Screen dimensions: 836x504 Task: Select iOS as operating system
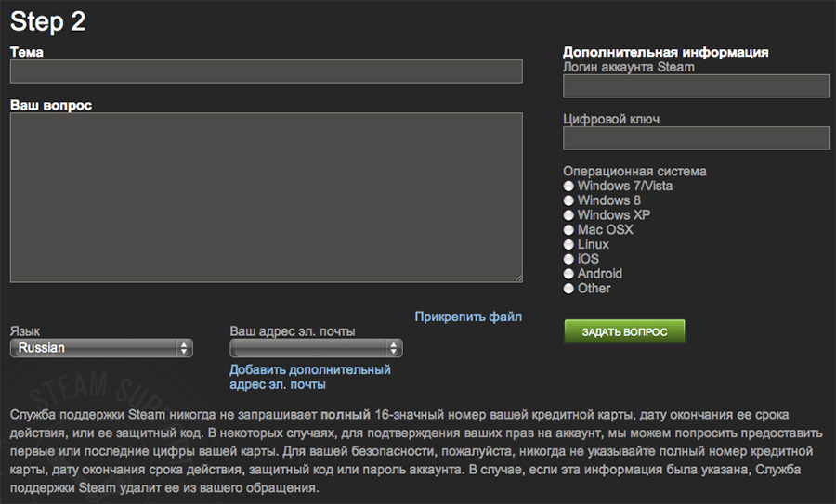click(x=568, y=259)
